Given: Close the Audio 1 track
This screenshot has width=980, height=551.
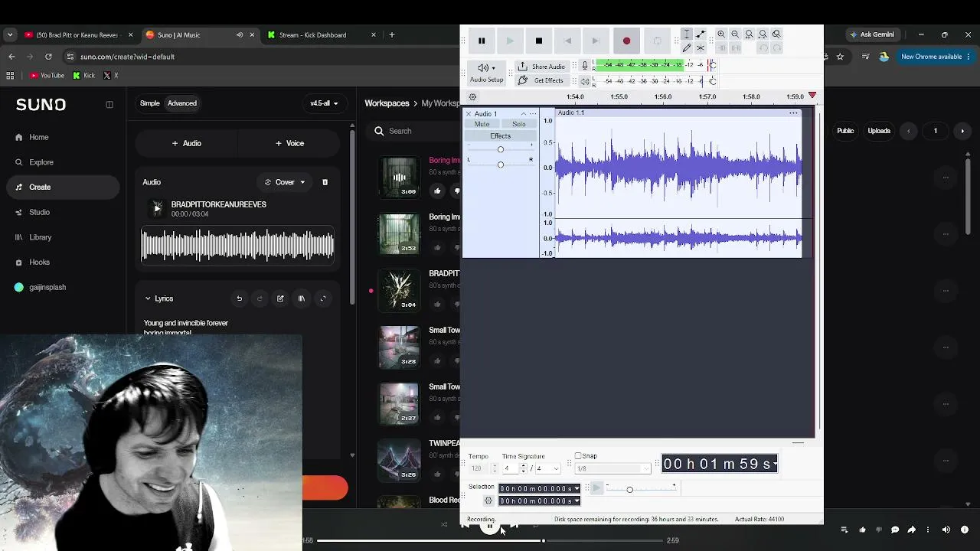Looking at the screenshot, I should point(469,114).
